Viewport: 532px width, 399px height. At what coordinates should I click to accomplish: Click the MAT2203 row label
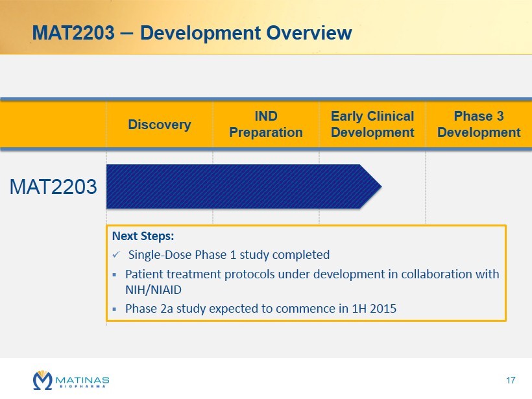(53, 187)
